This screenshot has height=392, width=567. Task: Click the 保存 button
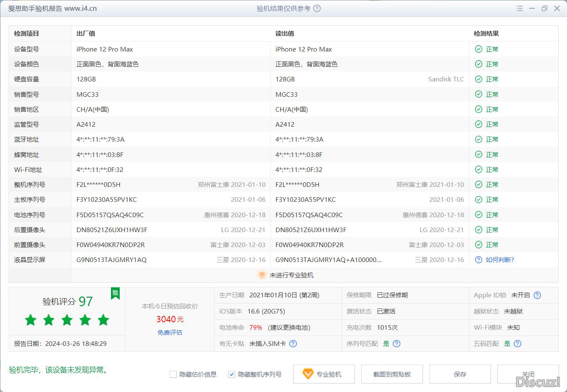460,374
